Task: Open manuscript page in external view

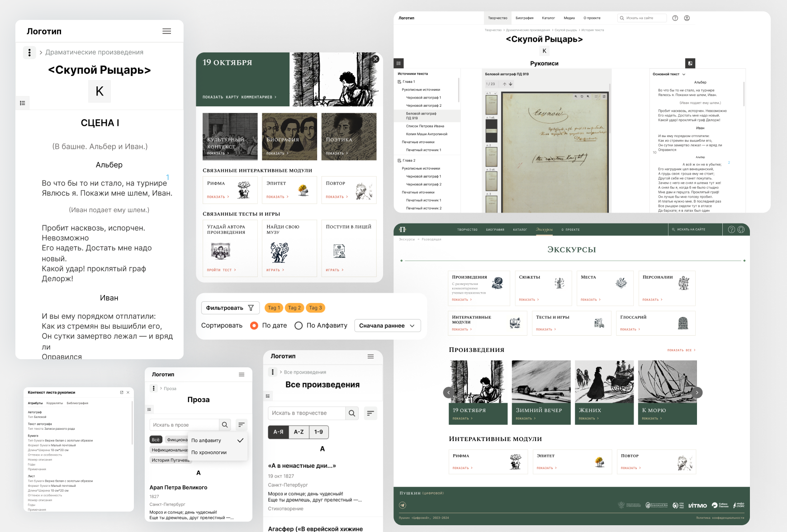Action: [604, 97]
